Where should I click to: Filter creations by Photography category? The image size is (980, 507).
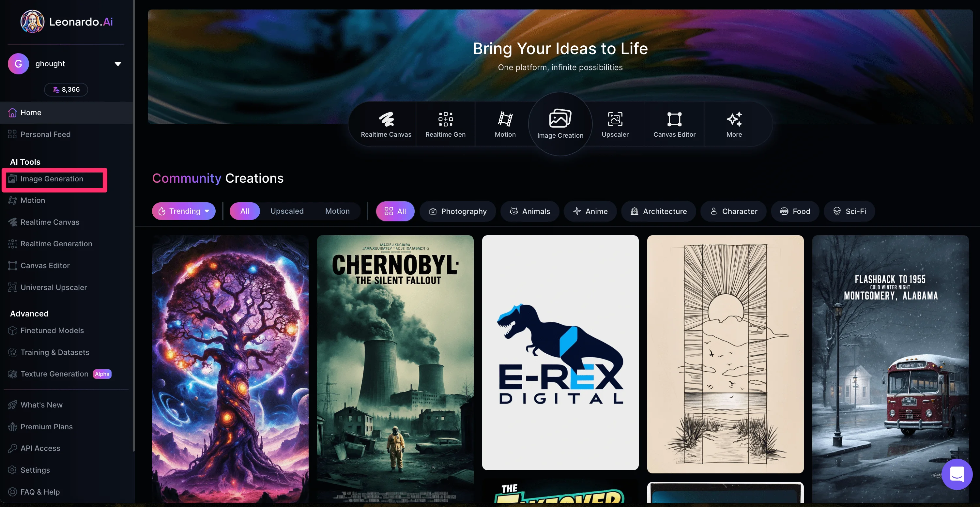[458, 211]
